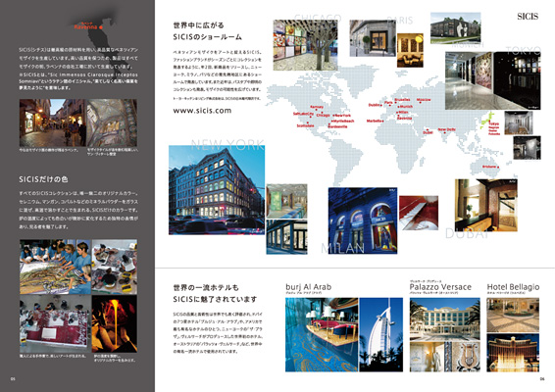Open the photo of blue-shirted workers assembling mosaic
The height and width of the screenshot is (392, 555).
pyautogui.click(x=55, y=267)
